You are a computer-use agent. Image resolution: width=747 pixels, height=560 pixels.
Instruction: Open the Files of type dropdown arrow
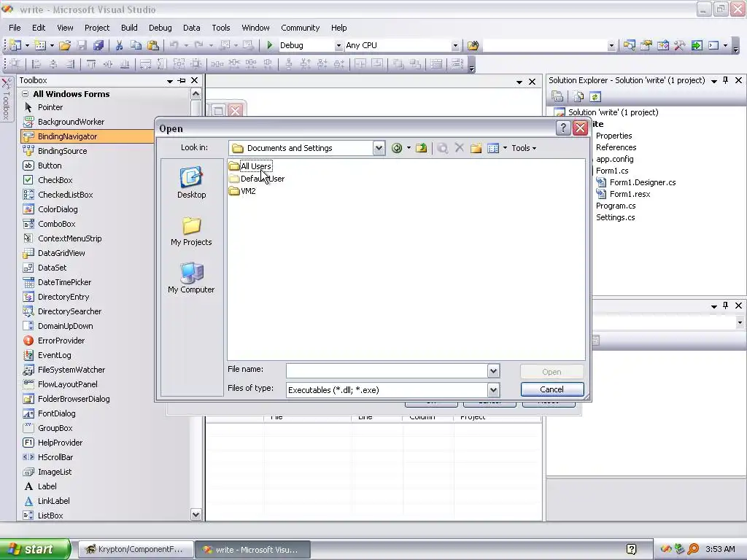494,390
